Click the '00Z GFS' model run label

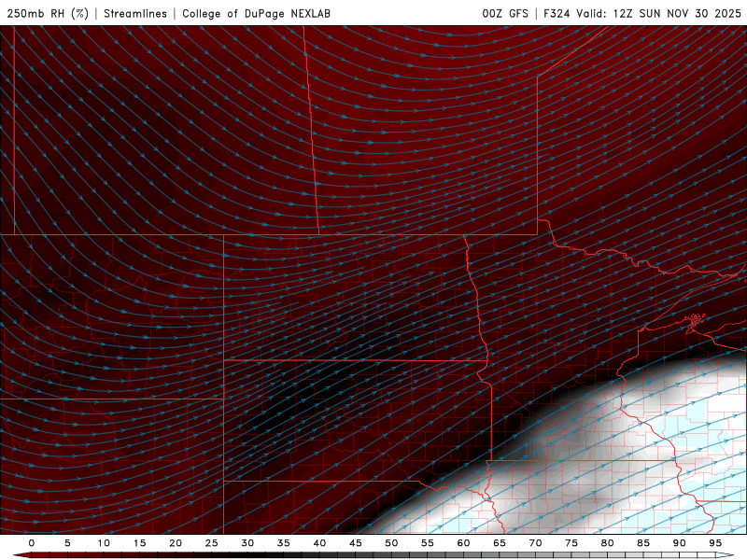click(x=505, y=13)
